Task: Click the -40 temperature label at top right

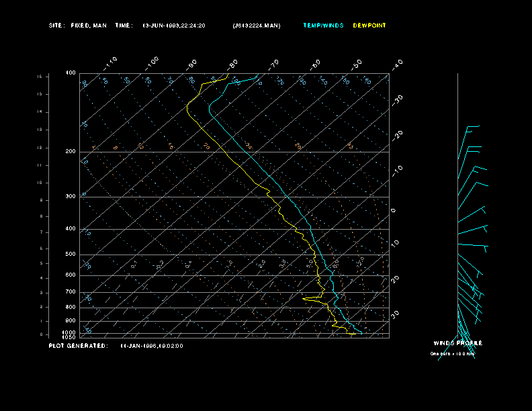Action: (x=397, y=64)
